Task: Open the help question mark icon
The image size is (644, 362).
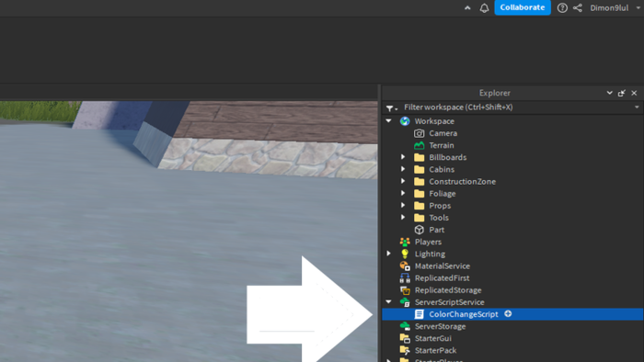Action: pos(562,7)
